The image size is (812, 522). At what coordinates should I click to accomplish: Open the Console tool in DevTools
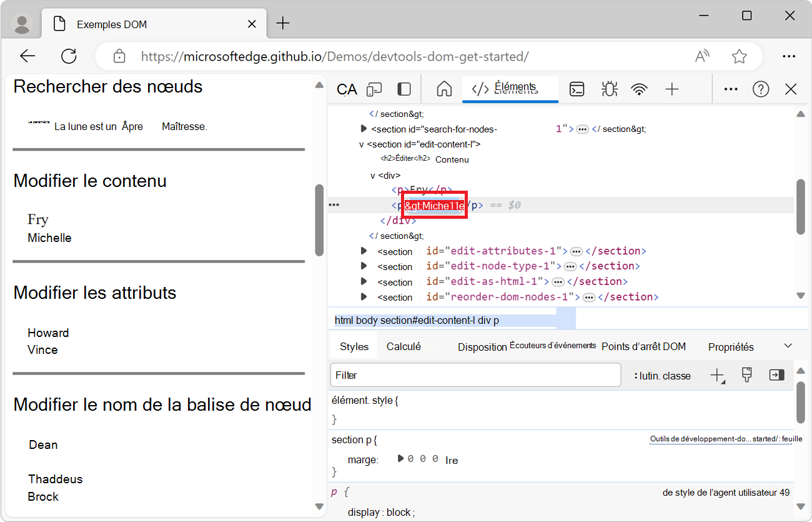577,89
